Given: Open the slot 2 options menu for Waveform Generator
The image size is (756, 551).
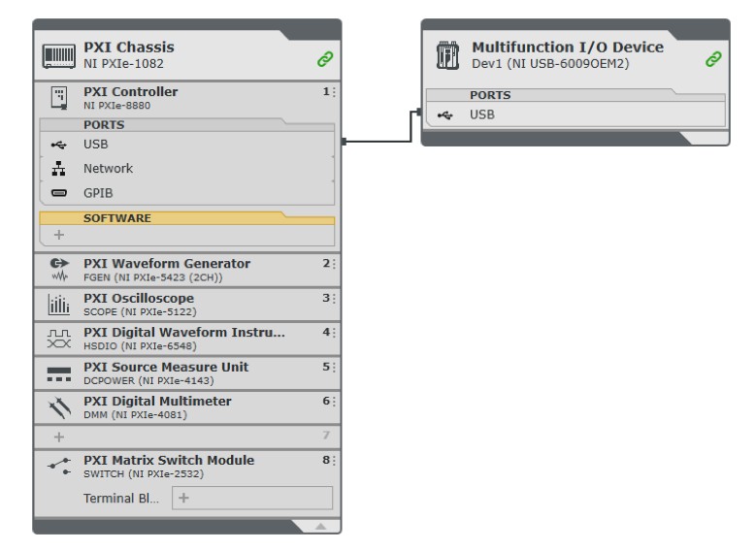Looking at the screenshot, I should (x=333, y=264).
